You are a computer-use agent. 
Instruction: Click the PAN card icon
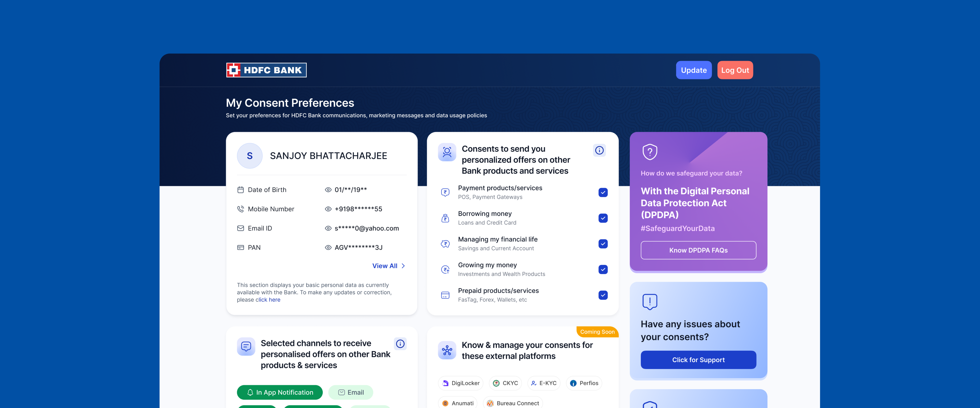point(240,248)
